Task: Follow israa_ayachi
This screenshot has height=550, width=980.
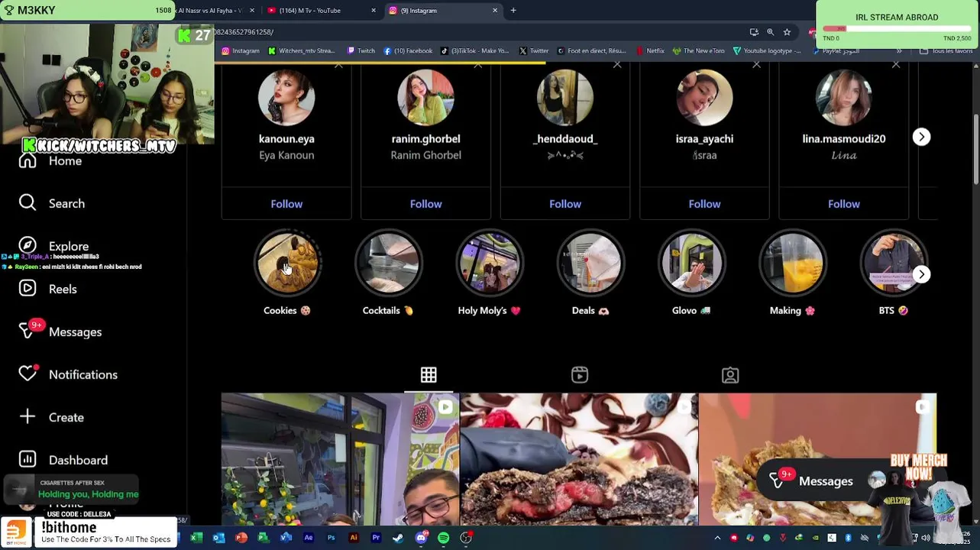Action: 704,204
